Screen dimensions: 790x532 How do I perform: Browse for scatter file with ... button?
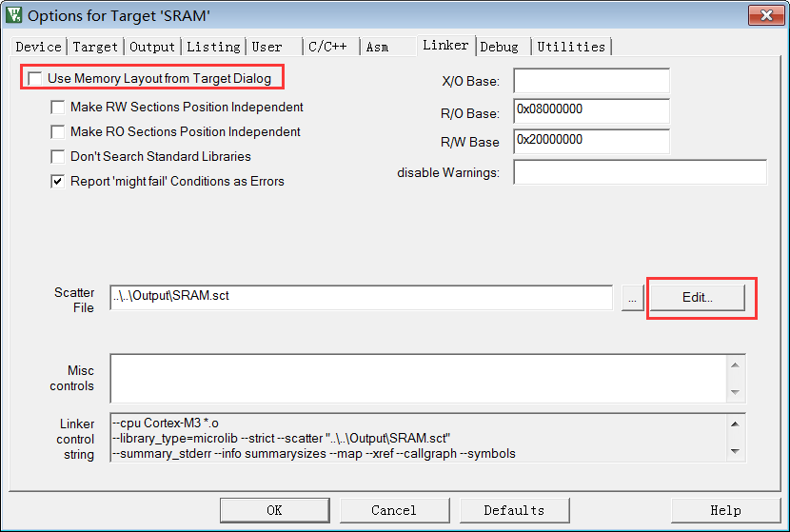coord(632,299)
